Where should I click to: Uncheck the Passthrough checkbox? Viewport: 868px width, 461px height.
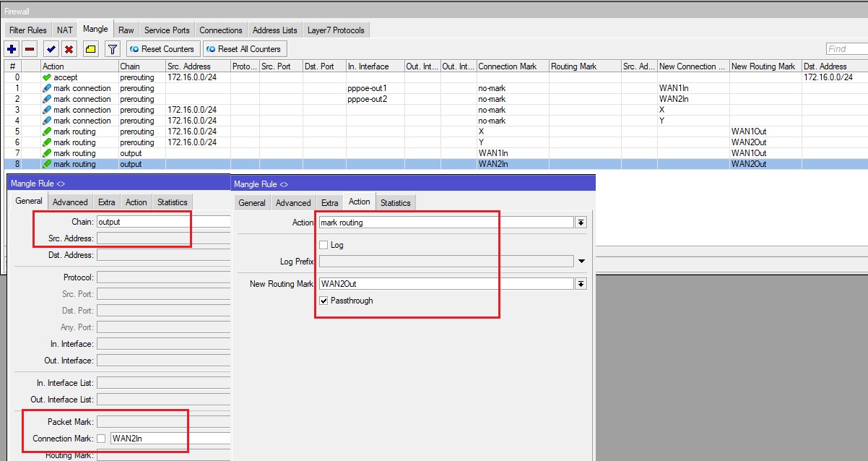tap(324, 301)
